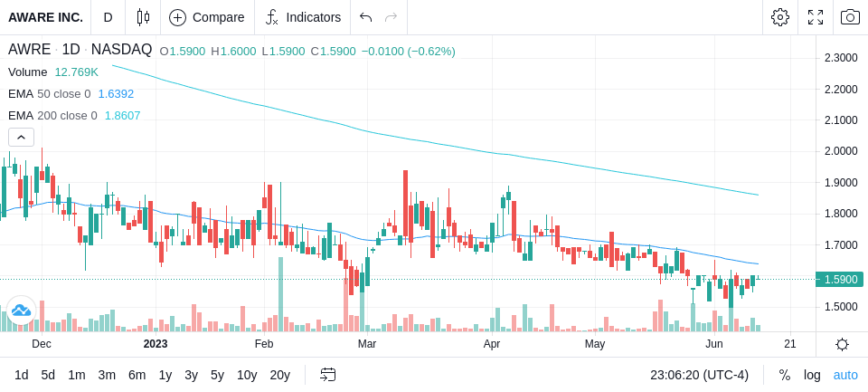Click the 1.6392 EMA 50 value
Image resolution: width=868 pixels, height=392 pixels.
(116, 94)
